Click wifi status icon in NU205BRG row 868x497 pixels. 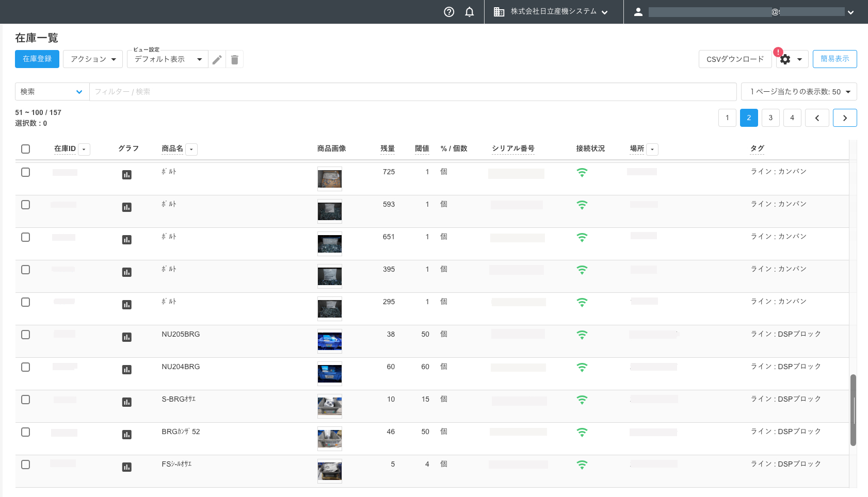pos(582,335)
